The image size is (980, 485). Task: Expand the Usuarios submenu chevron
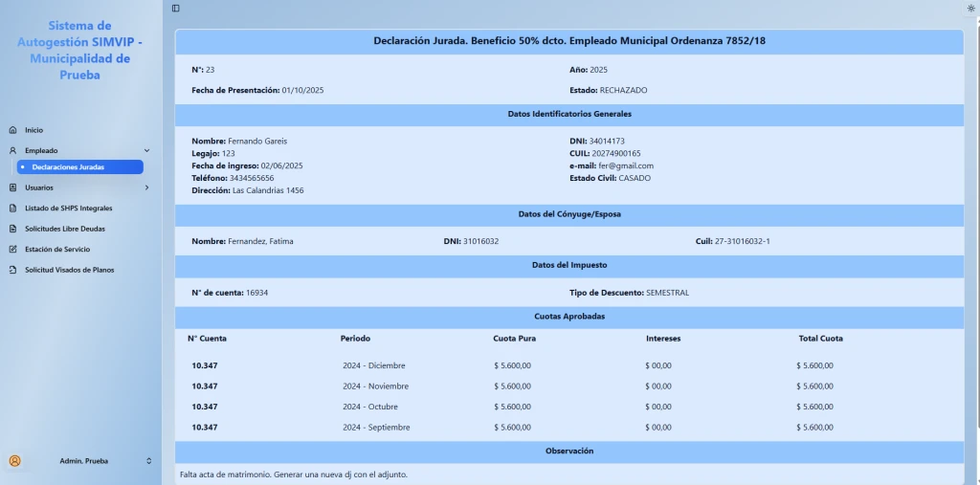146,187
